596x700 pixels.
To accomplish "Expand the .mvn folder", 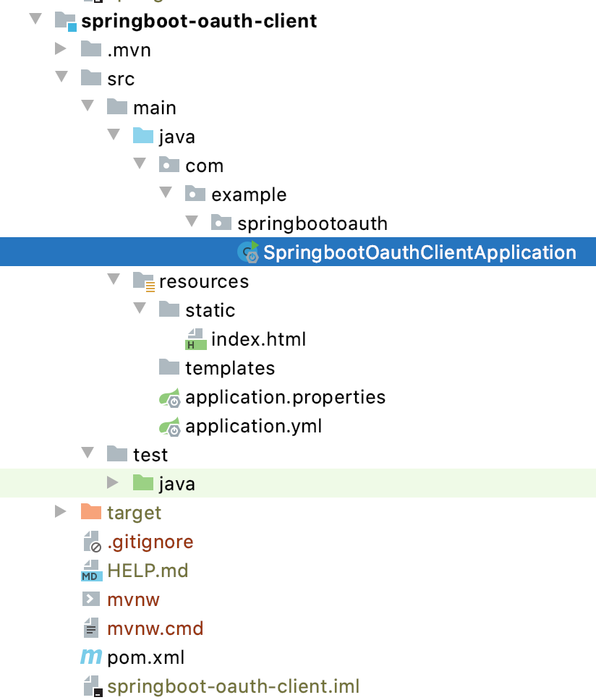I will 61,49.
